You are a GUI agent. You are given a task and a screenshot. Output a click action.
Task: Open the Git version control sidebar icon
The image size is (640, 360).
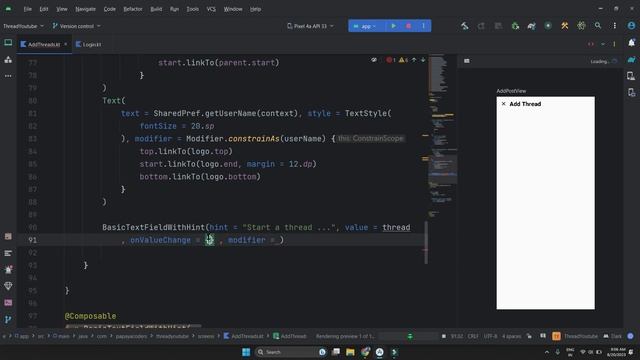pos(8,320)
